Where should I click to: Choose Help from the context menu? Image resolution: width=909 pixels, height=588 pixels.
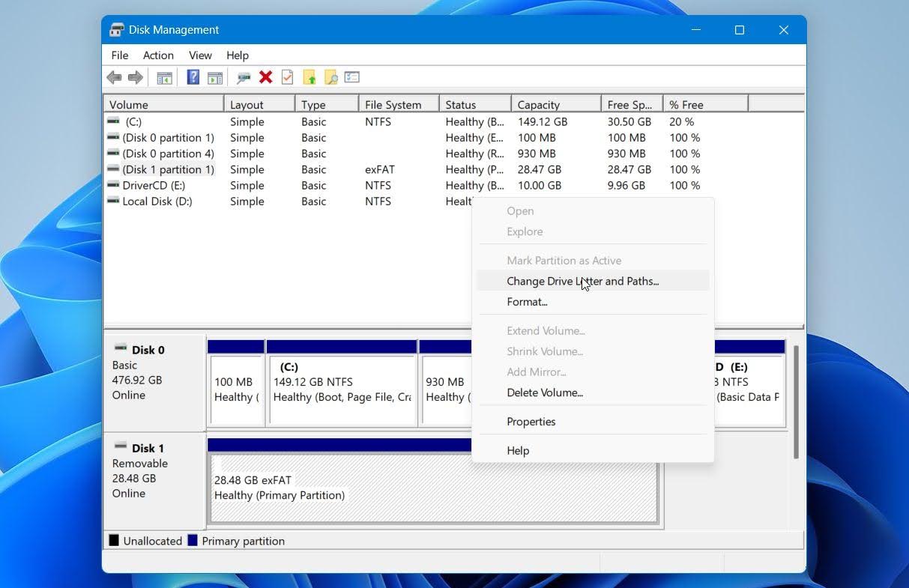(593, 451)
